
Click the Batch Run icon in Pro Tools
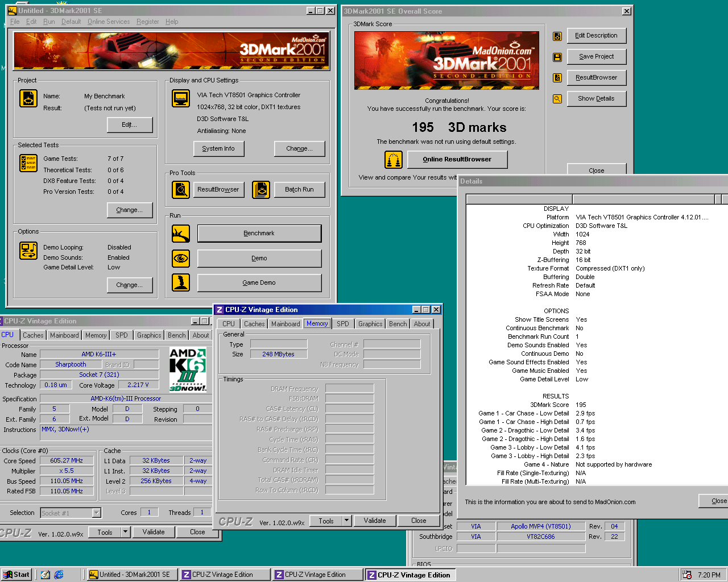point(261,189)
